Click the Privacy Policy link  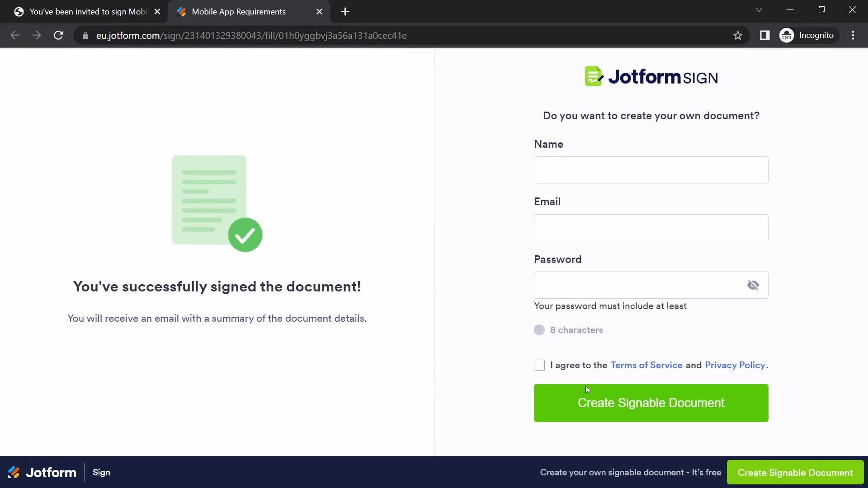(735, 365)
